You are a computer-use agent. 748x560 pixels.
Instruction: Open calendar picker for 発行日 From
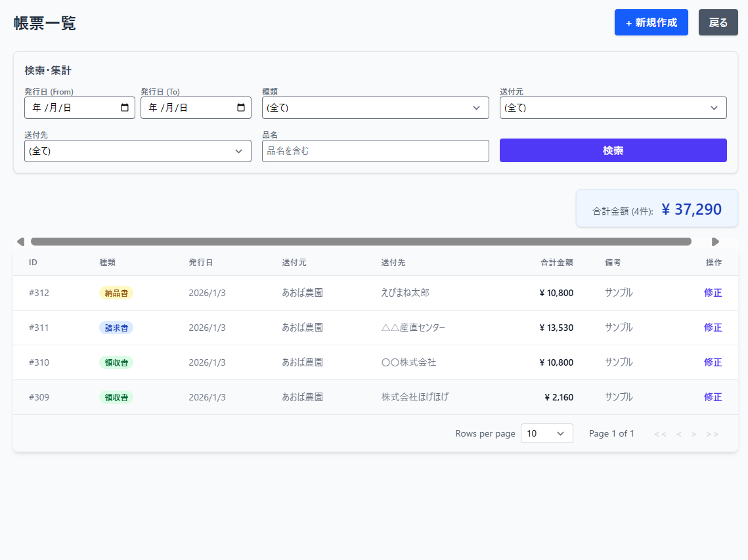pyautogui.click(x=125, y=108)
